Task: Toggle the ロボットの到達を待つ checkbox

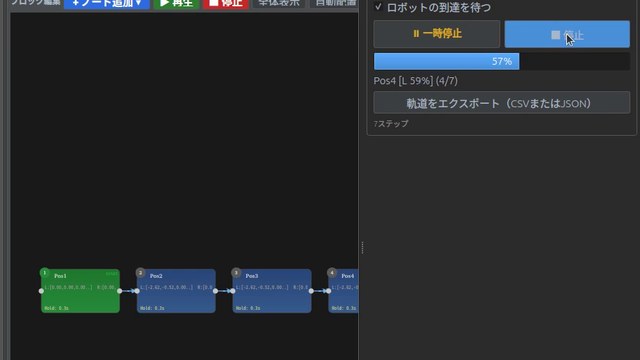Action: pyautogui.click(x=378, y=7)
